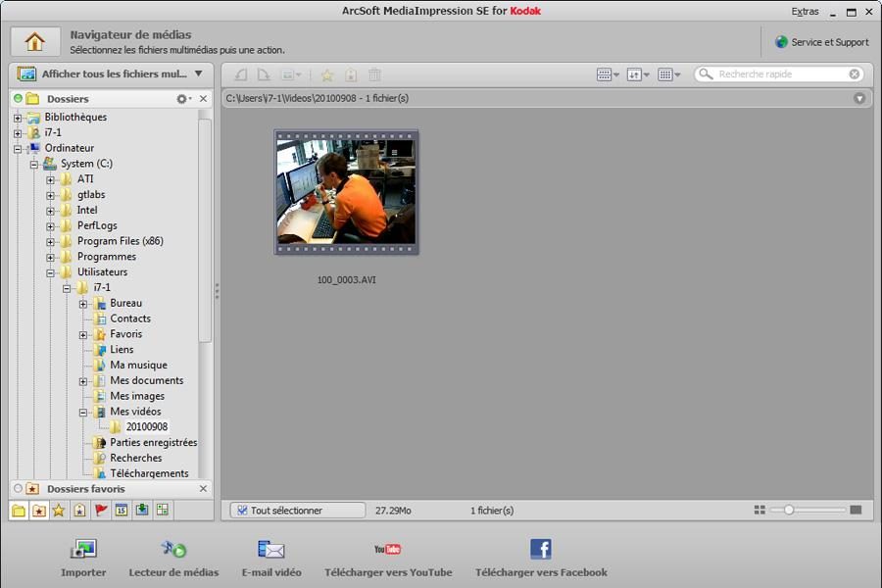Check the Tout sélectionner checkbox

click(x=242, y=511)
